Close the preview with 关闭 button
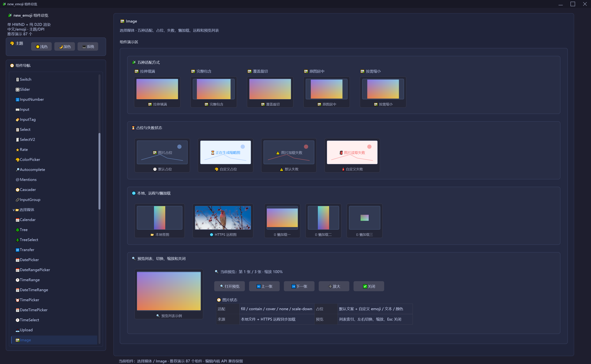 369,286
